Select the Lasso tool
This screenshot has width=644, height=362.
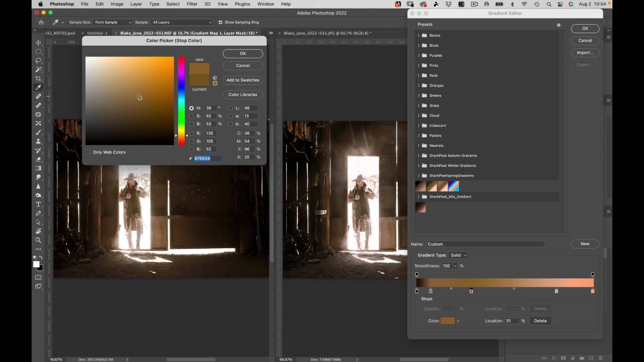[x=38, y=60]
